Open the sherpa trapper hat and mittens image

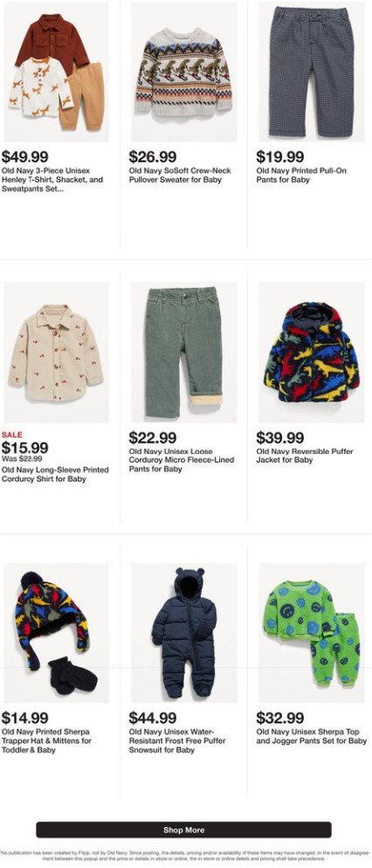pos(56,633)
